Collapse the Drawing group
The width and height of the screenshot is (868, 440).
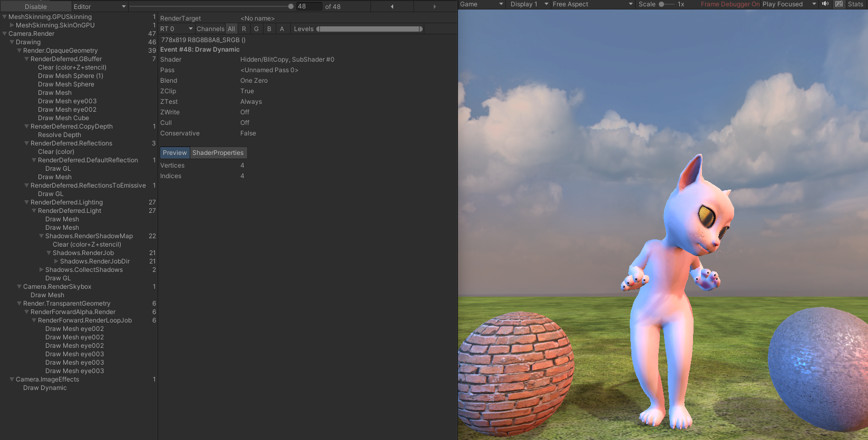(x=12, y=42)
